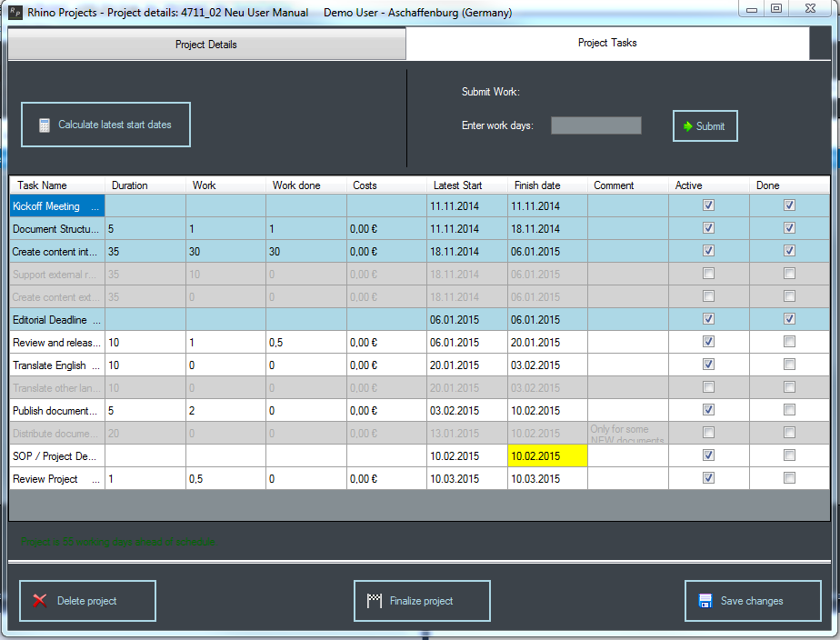The width and height of the screenshot is (840, 640).
Task: Mark Review Project task as Done
Action: [x=789, y=478]
